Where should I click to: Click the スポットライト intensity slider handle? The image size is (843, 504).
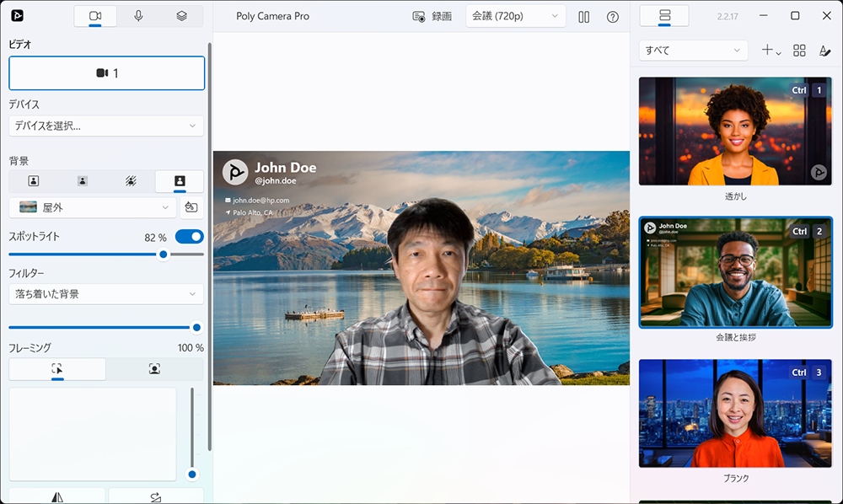coord(164,254)
